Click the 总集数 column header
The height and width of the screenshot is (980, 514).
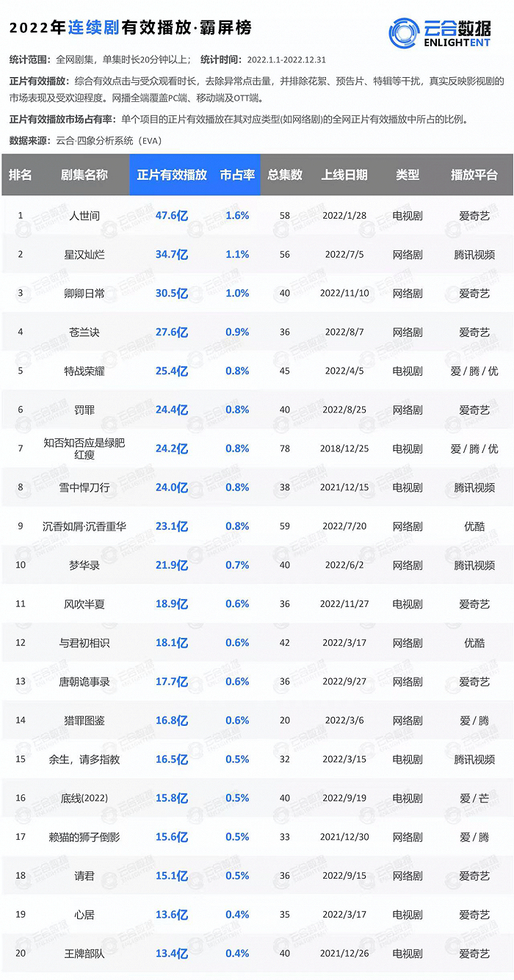point(285,175)
